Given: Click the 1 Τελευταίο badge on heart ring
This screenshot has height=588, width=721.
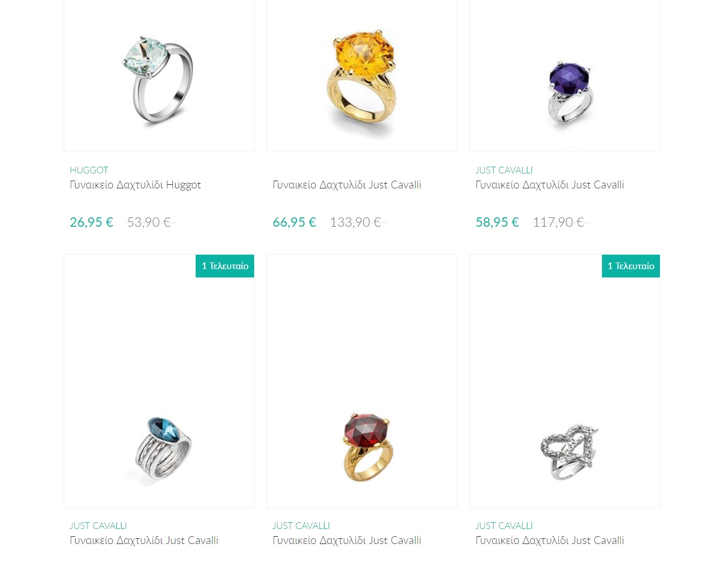Looking at the screenshot, I should 631,266.
